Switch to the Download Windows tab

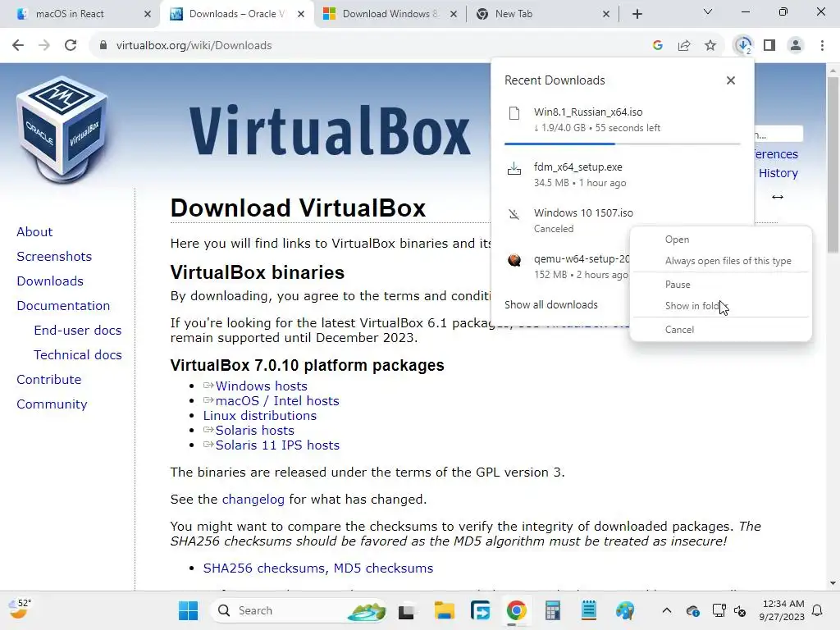[x=390, y=14]
